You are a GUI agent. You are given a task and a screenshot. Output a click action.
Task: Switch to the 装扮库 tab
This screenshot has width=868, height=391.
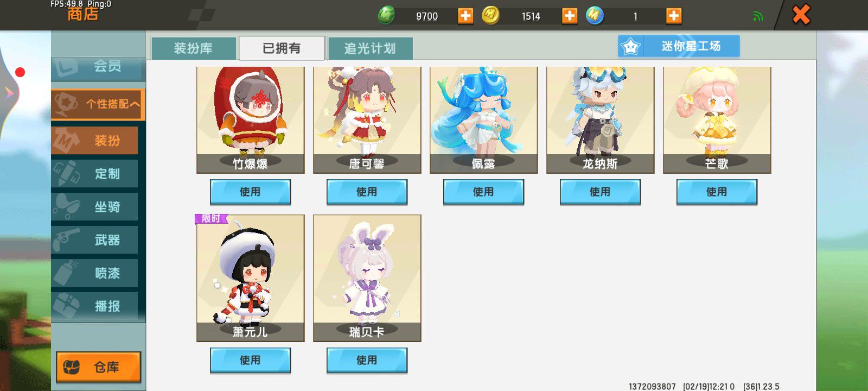[x=194, y=48]
